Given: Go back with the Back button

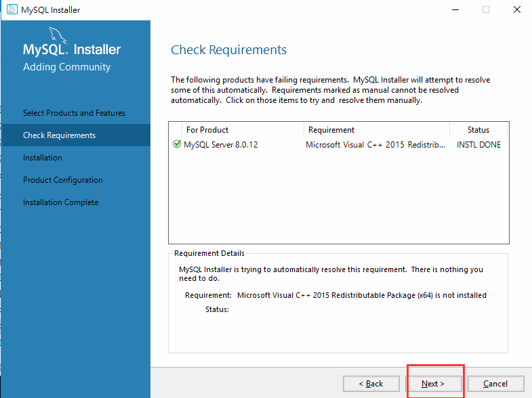Looking at the screenshot, I should pos(371,383).
